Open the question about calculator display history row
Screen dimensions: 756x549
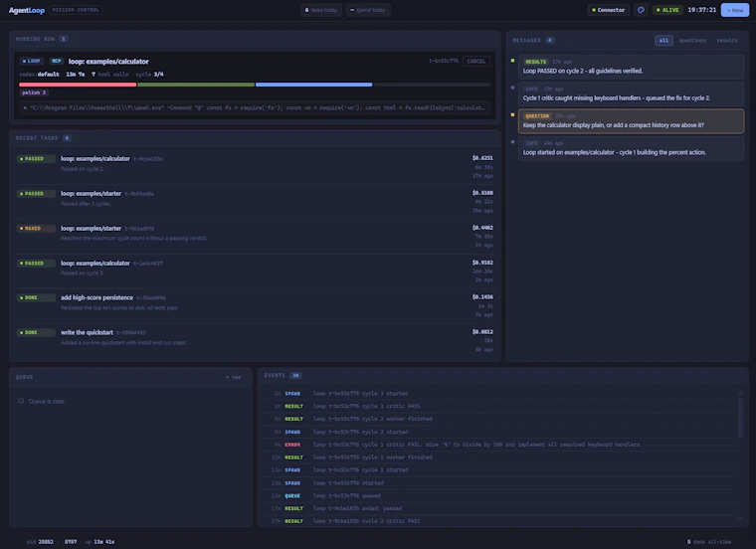coord(631,121)
